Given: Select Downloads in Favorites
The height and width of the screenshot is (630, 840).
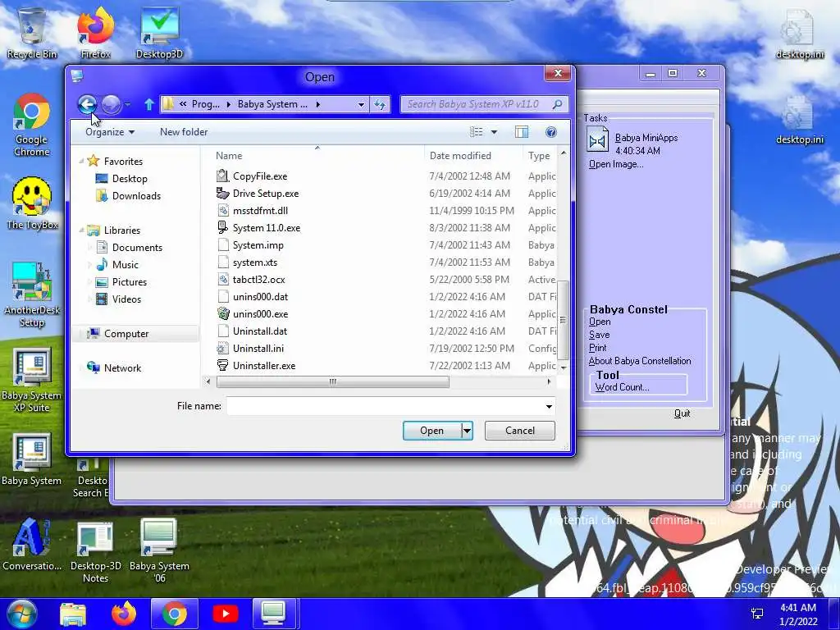Looking at the screenshot, I should 129,195.
